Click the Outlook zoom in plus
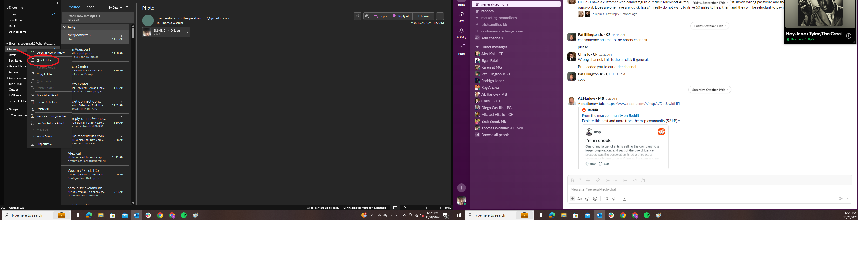The height and width of the screenshot is (260, 868). click(441, 208)
